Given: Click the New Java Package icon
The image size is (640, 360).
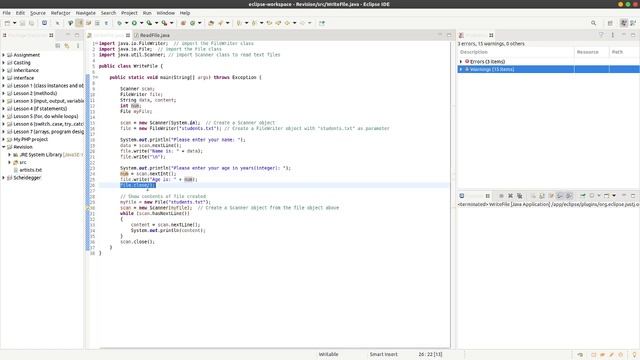Looking at the screenshot, I should point(184,23).
